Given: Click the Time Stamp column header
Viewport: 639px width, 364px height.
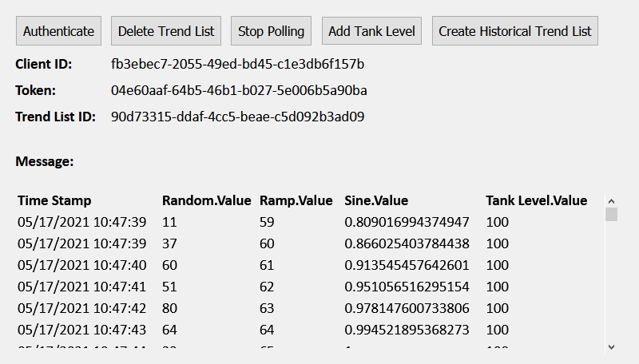Looking at the screenshot, I should click(x=54, y=200).
